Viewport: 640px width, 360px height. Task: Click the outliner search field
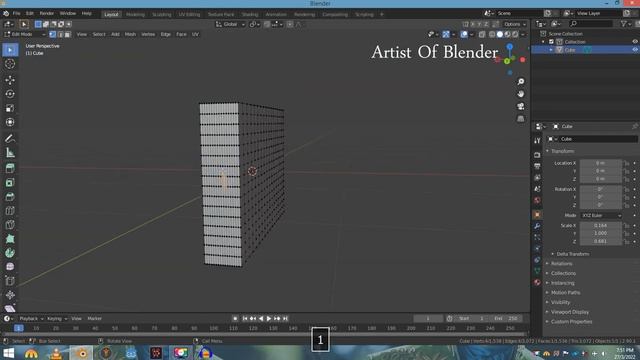[592, 24]
